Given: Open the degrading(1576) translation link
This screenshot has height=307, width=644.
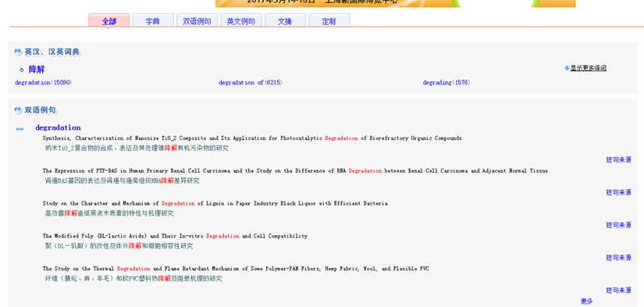Looking at the screenshot, I should pos(447,83).
